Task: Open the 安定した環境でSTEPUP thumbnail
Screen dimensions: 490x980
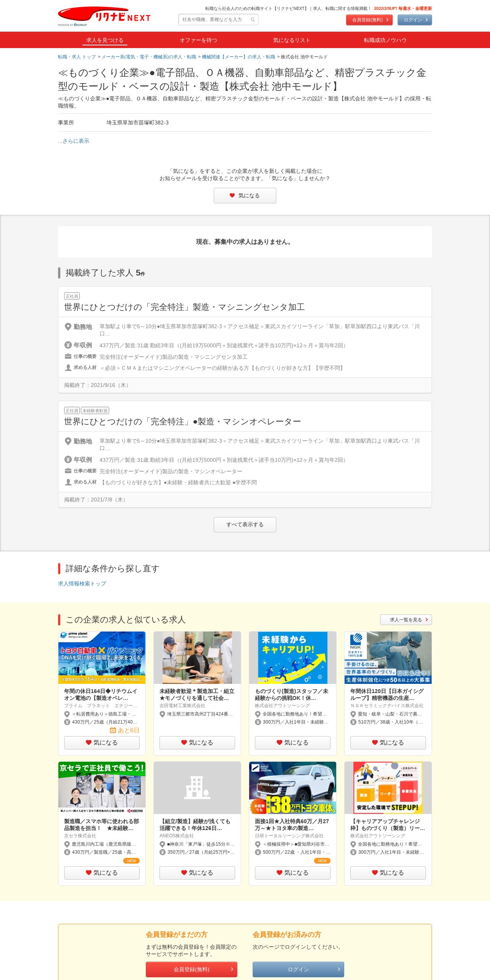Action: pos(388,788)
